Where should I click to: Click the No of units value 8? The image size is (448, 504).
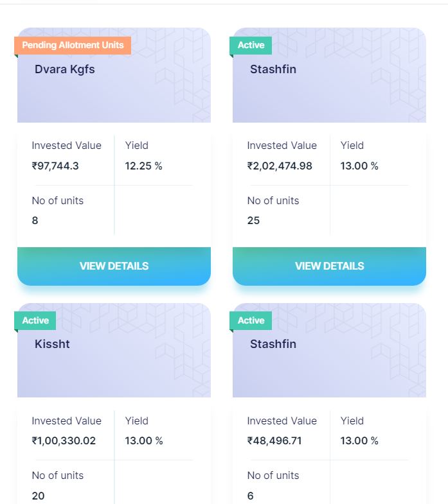35,220
